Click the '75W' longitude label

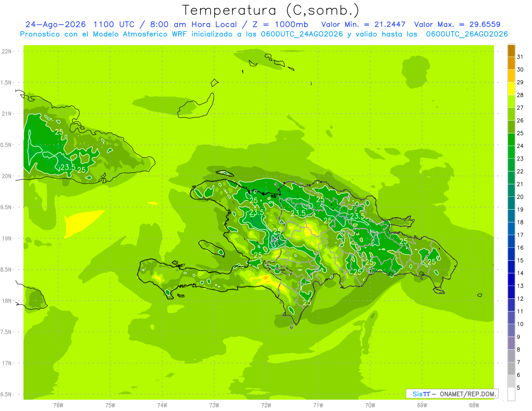tap(110, 405)
